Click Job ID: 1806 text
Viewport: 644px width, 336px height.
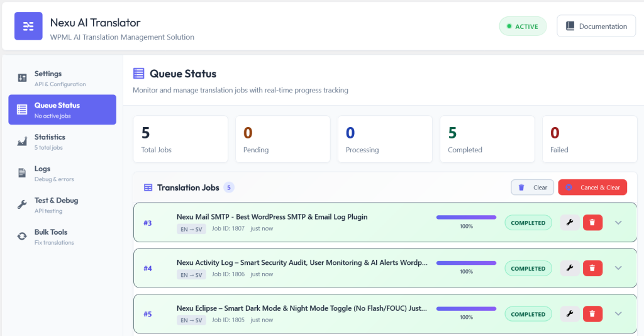coord(228,274)
